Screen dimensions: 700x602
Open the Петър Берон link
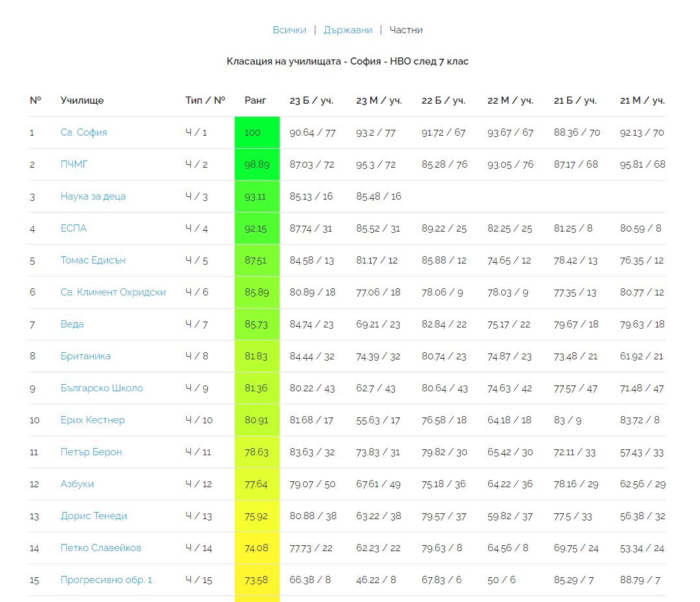(x=91, y=452)
